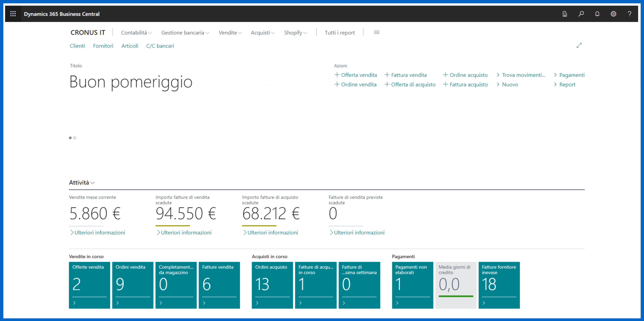Select the second headline carousel dot
Image resolution: width=644 pixels, height=321 pixels.
(75, 138)
